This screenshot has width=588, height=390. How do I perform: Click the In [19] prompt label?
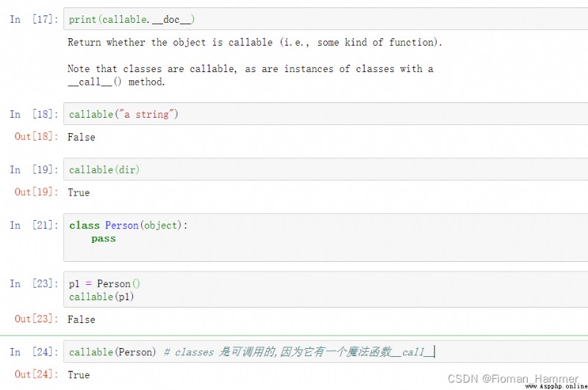click(x=34, y=169)
